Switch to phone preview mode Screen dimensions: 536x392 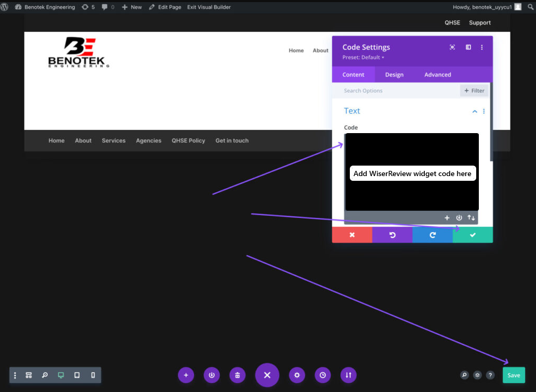93,375
